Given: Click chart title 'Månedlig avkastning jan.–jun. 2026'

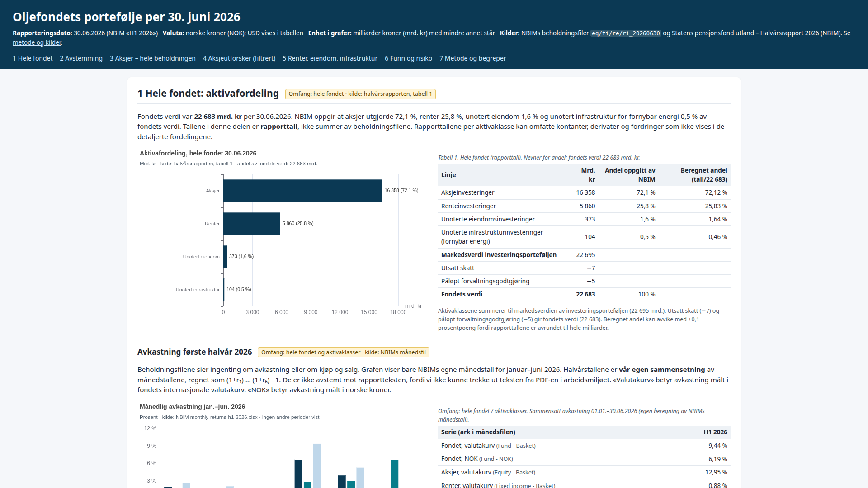Looking at the screenshot, I should [192, 407].
